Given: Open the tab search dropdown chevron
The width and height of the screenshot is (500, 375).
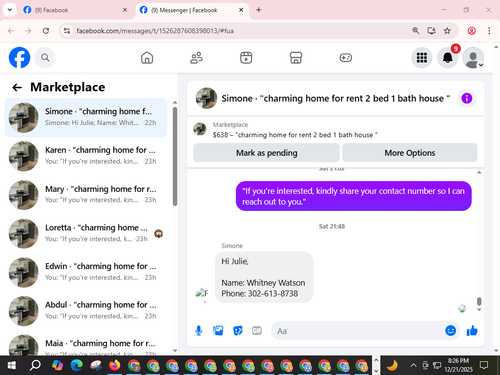Looking at the screenshot, I should click(10, 10).
